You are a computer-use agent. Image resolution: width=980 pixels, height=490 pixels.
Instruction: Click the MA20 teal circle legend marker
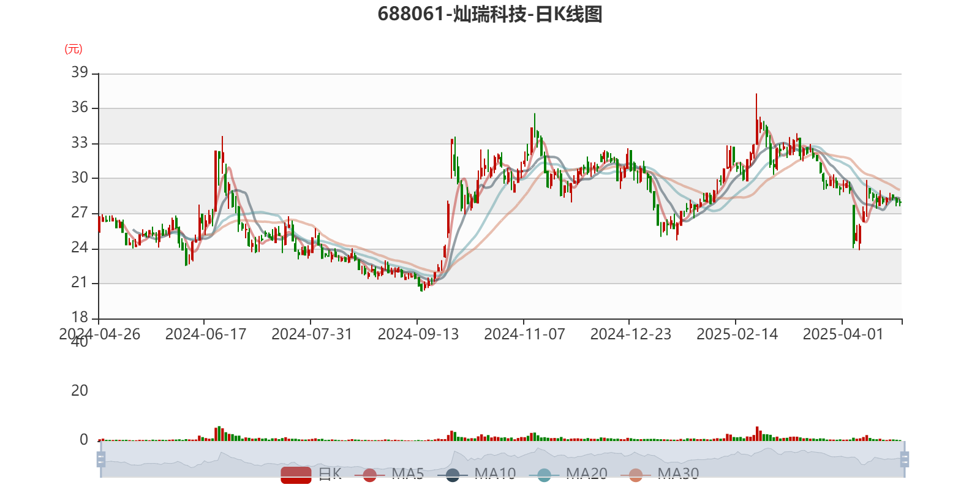tap(544, 475)
